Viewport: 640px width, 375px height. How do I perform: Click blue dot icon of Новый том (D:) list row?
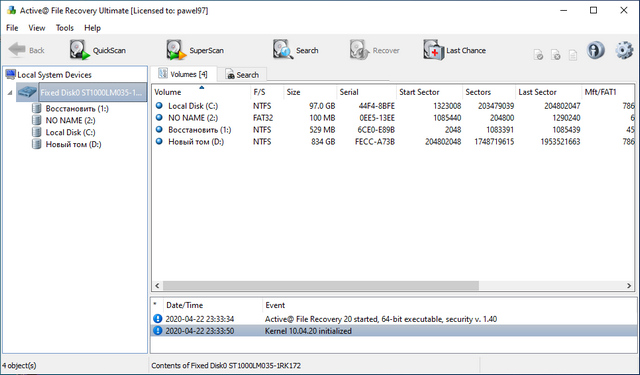[159, 141]
